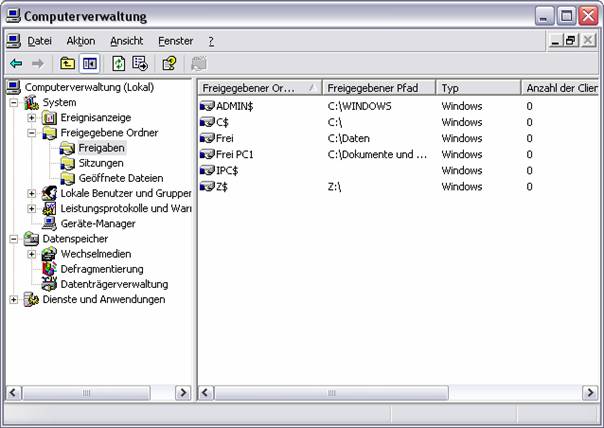Select the ADMIN$ share icon

pos(207,106)
